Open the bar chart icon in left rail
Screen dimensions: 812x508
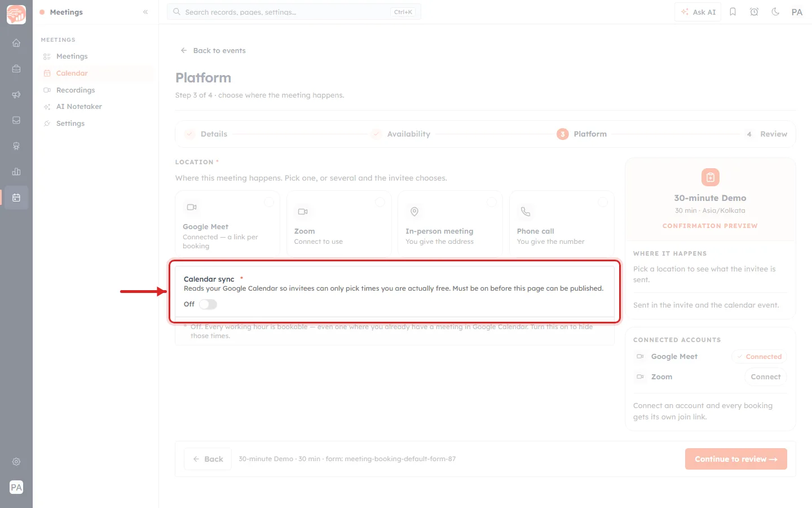(x=16, y=172)
